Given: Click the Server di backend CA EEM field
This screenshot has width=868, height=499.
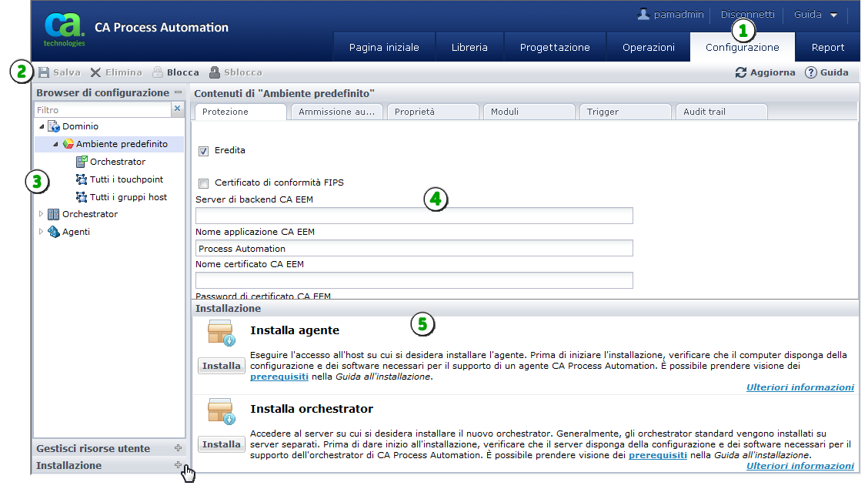Looking at the screenshot, I should pos(414,216).
